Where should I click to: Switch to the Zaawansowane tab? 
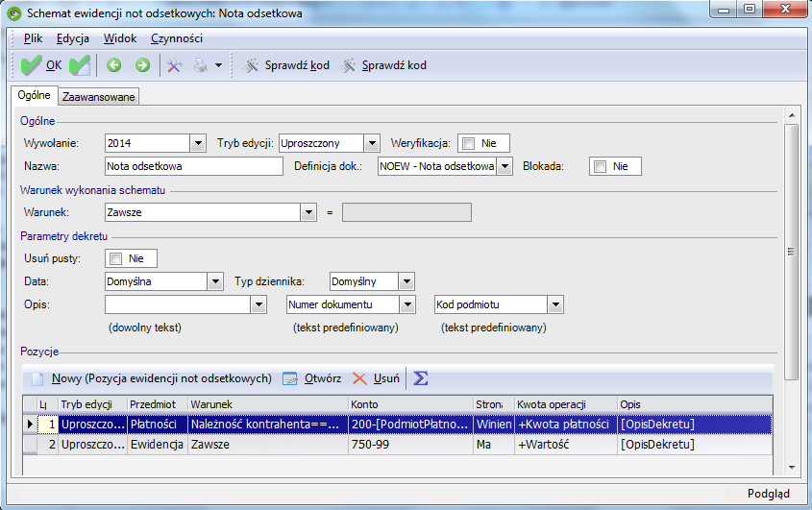click(x=98, y=97)
